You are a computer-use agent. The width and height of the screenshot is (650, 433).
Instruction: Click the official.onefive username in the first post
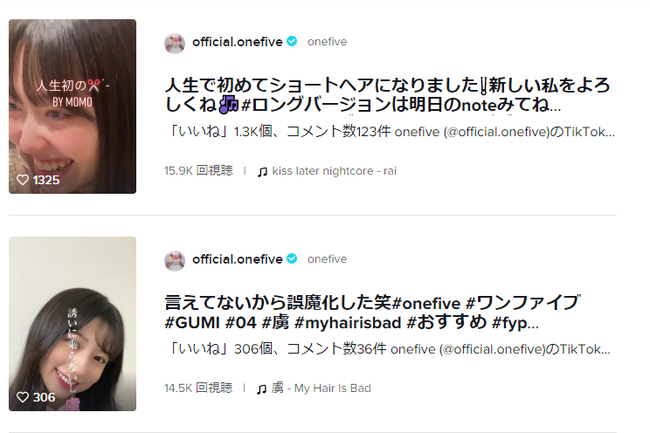pyautogui.click(x=237, y=42)
